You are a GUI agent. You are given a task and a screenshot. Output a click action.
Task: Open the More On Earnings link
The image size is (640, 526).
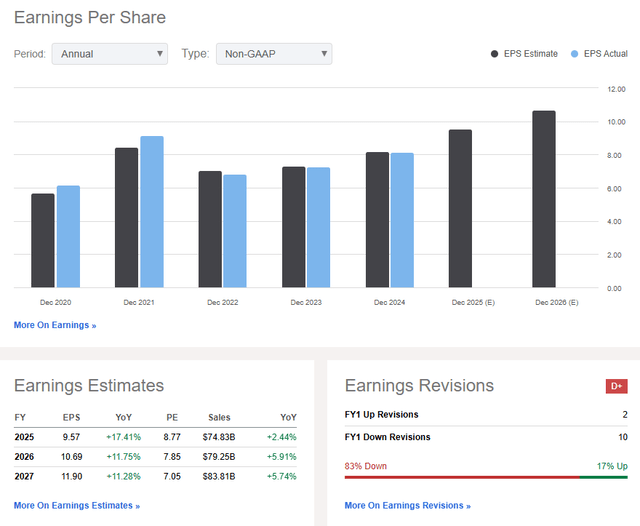[55, 325]
